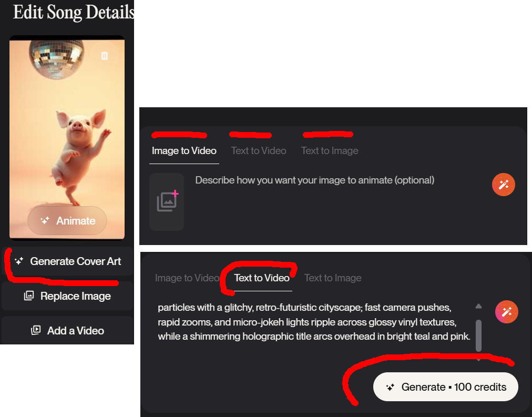Image resolution: width=532 pixels, height=417 pixels.
Task: Open Text to Image in the empty-prompt panel
Action: [330, 151]
